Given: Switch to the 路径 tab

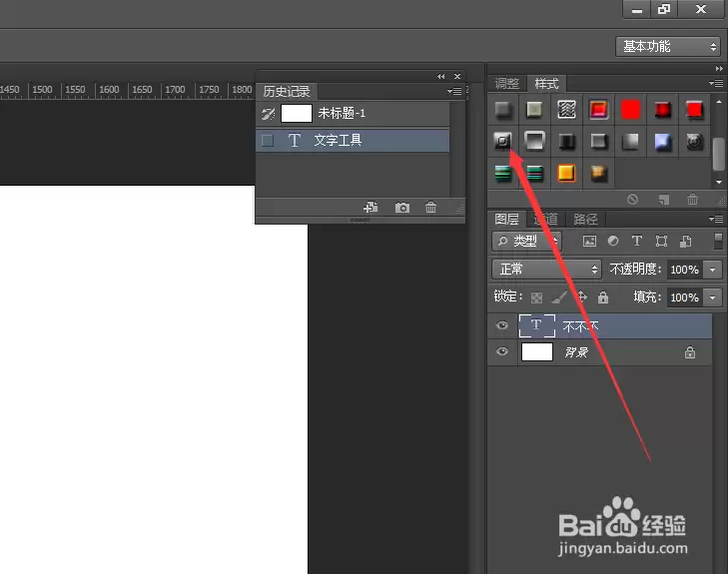Looking at the screenshot, I should tap(585, 219).
